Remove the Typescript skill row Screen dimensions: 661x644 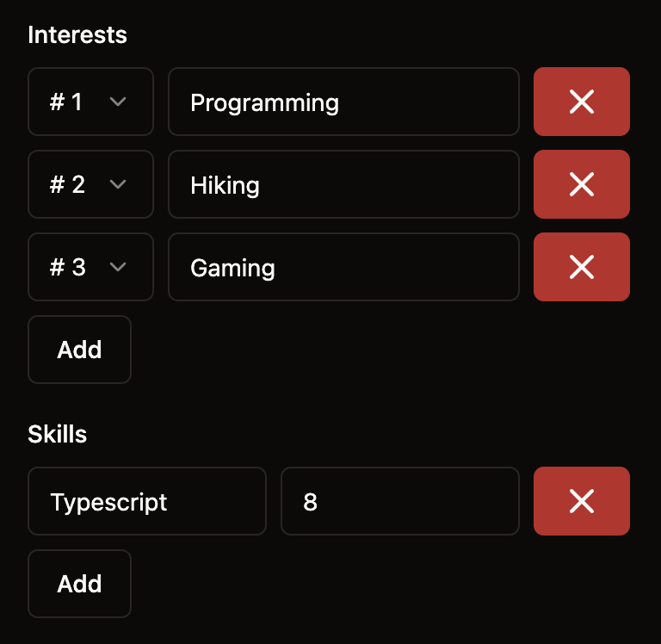click(x=581, y=501)
